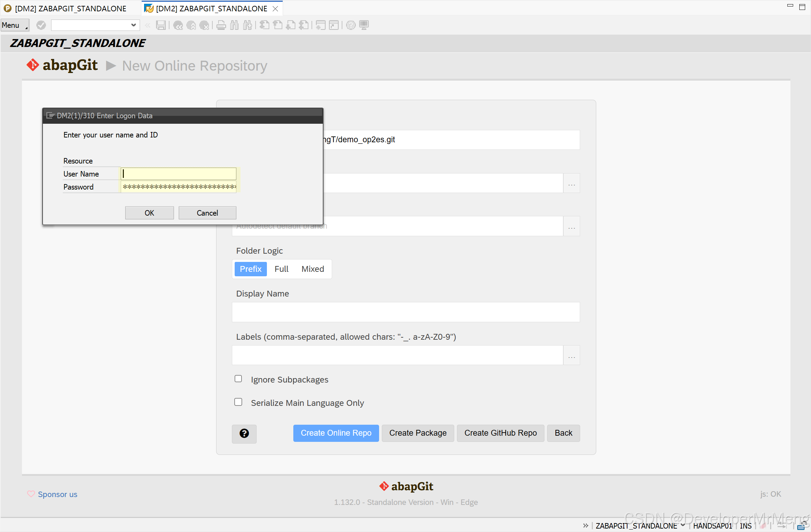Select Full folder logic option
The height and width of the screenshot is (532, 811).
pyautogui.click(x=281, y=269)
